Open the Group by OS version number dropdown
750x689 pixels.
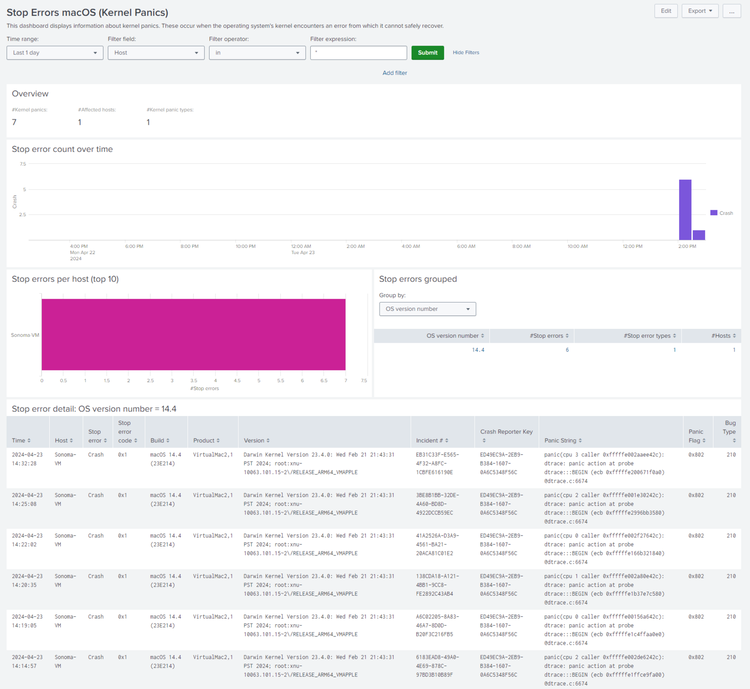pos(428,309)
